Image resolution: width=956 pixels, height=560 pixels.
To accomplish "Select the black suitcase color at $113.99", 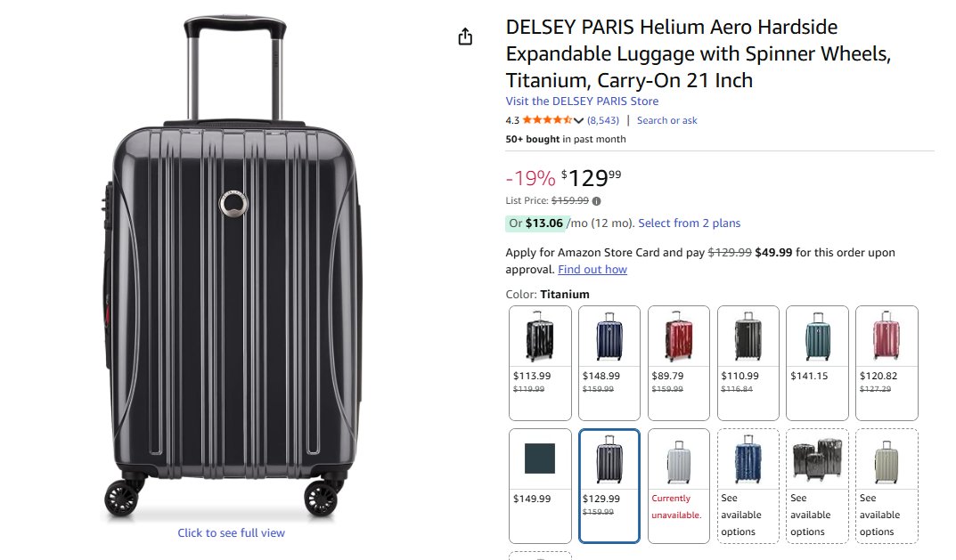I will [540, 363].
